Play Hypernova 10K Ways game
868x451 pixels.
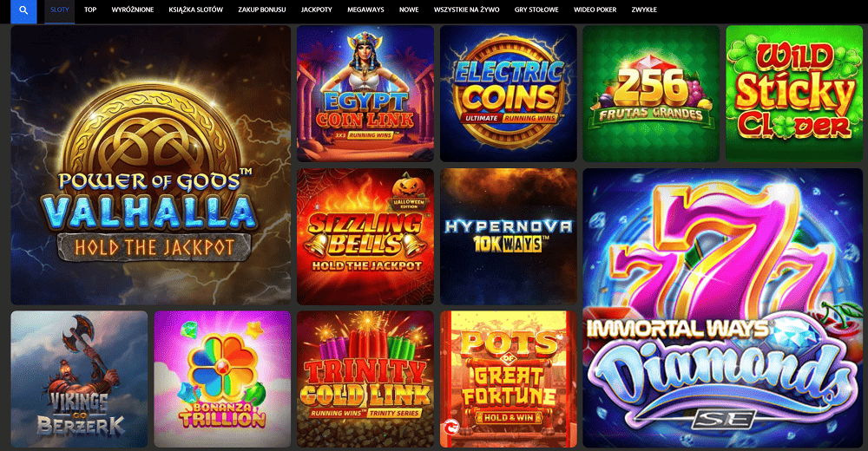click(x=508, y=236)
